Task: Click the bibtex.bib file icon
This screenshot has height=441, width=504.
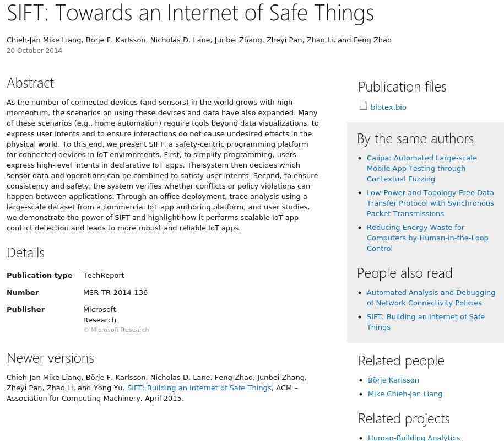Action: (x=363, y=105)
